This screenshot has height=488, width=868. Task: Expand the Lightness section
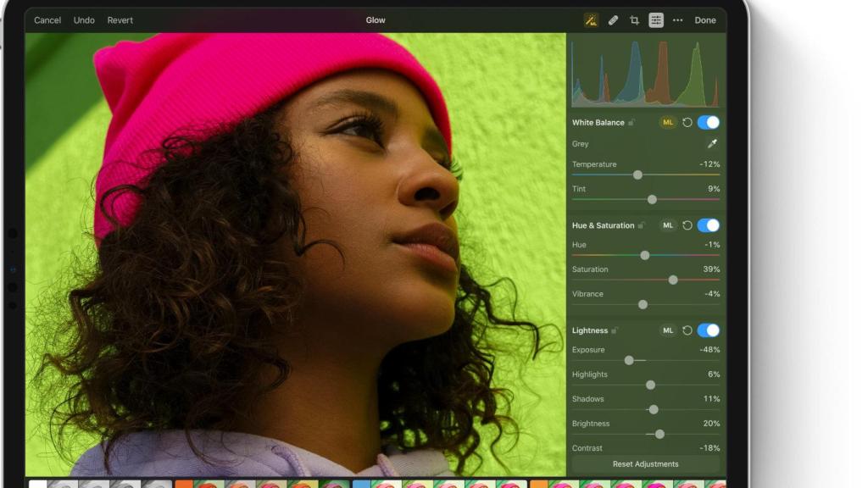coord(591,330)
